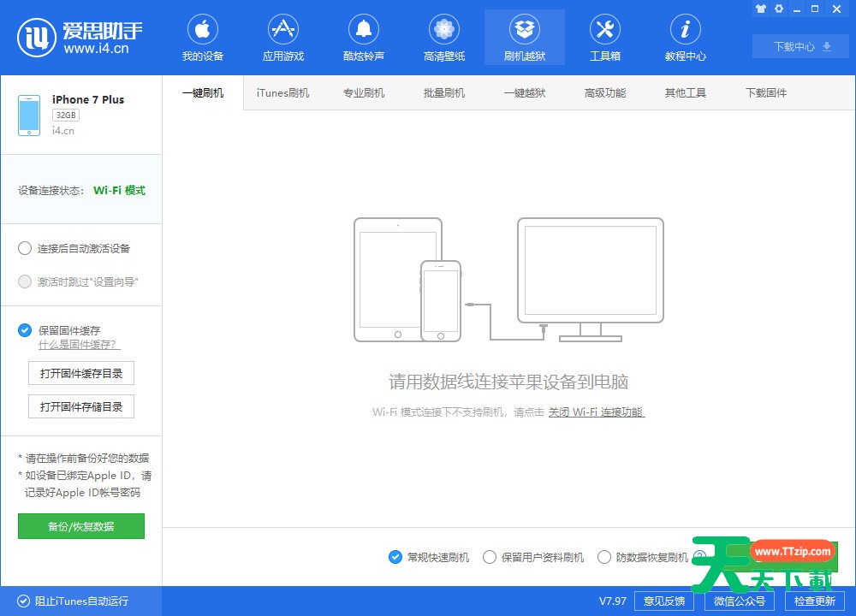Click the settings gear icon in title bar
Viewport: 856px width, 616px height.
(x=779, y=9)
